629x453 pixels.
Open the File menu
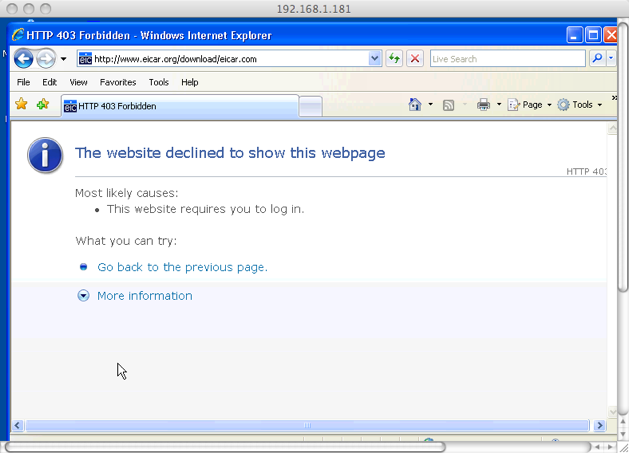23,82
